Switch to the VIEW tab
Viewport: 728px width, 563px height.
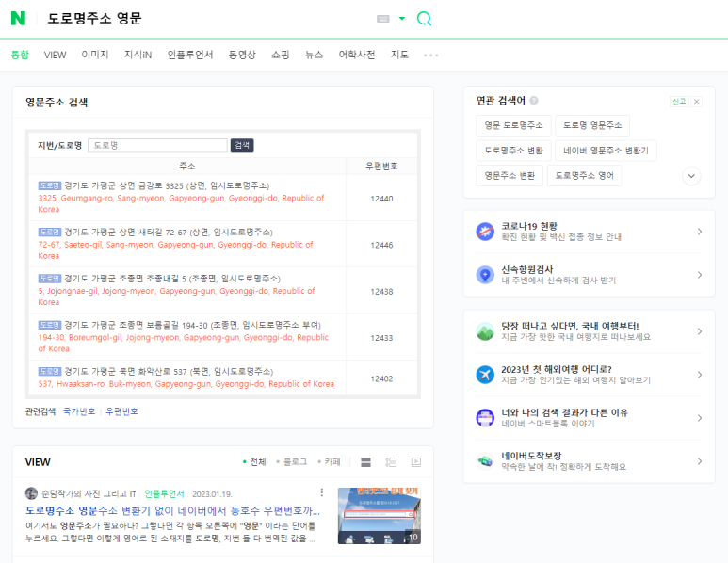click(x=56, y=55)
